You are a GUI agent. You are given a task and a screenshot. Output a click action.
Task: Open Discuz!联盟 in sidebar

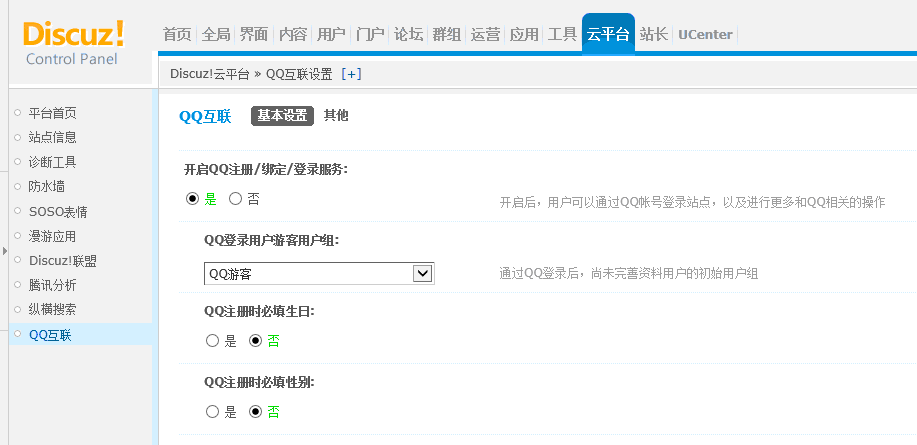pos(63,261)
